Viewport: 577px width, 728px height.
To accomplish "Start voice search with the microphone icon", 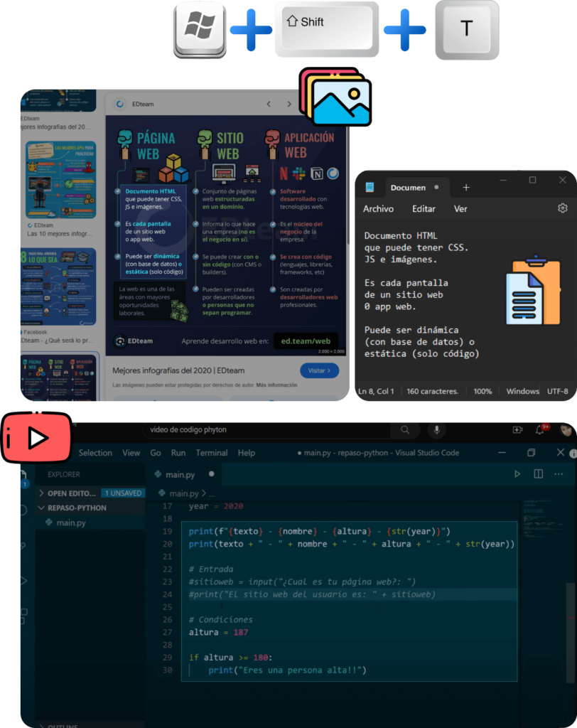I will [436, 429].
